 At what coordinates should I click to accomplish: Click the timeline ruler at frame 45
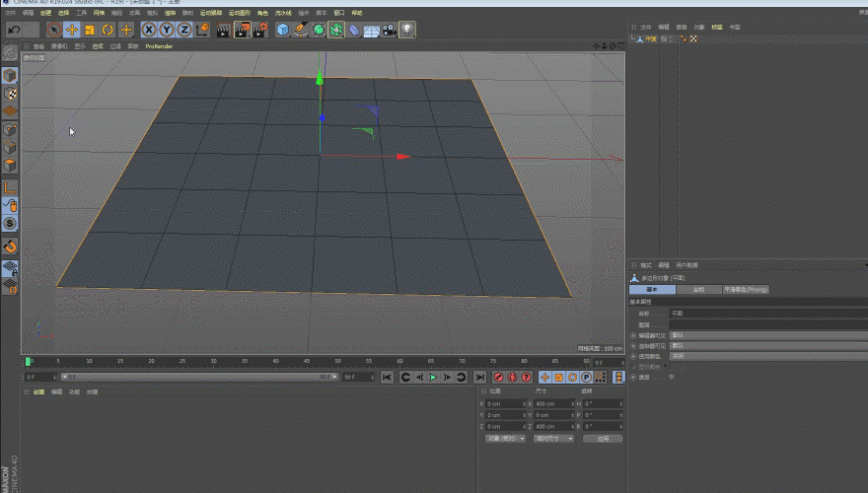[307, 362]
